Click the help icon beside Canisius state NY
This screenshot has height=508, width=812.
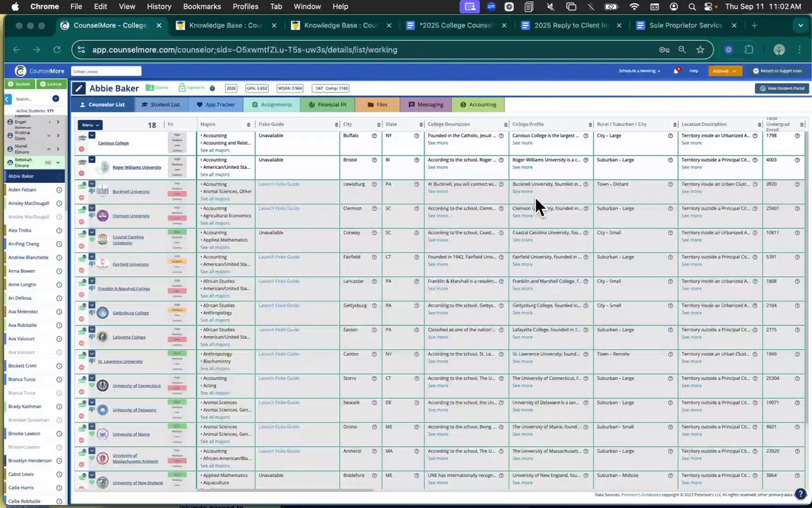pyautogui.click(x=417, y=136)
